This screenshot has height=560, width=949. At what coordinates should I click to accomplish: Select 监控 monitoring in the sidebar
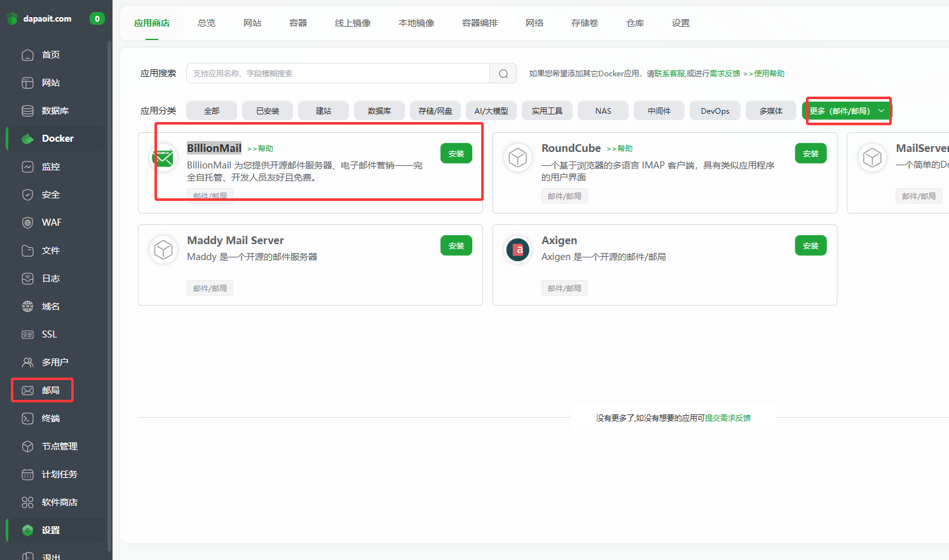[x=50, y=166]
